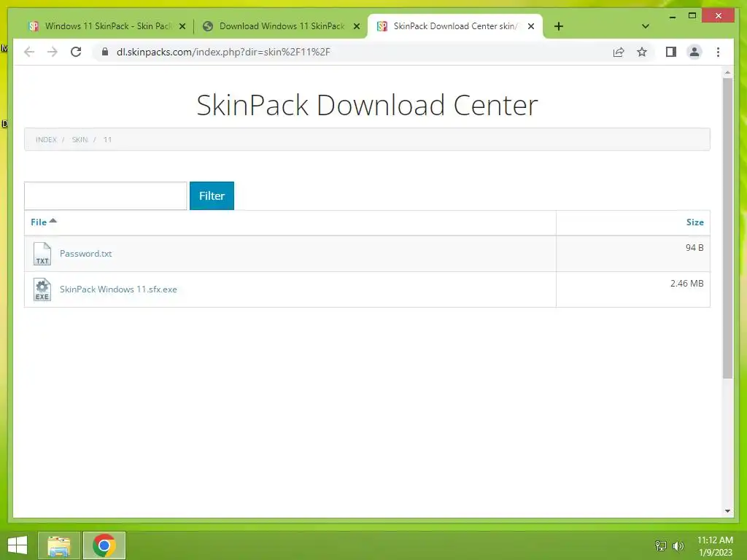Screen dimensions: 747x560
Task: Open the Chrome profile avatar
Action: 694,52
